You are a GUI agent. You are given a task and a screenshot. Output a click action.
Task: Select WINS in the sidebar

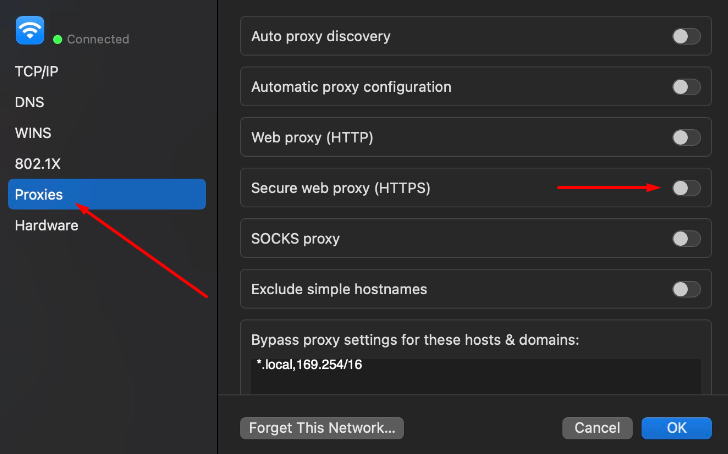point(33,133)
